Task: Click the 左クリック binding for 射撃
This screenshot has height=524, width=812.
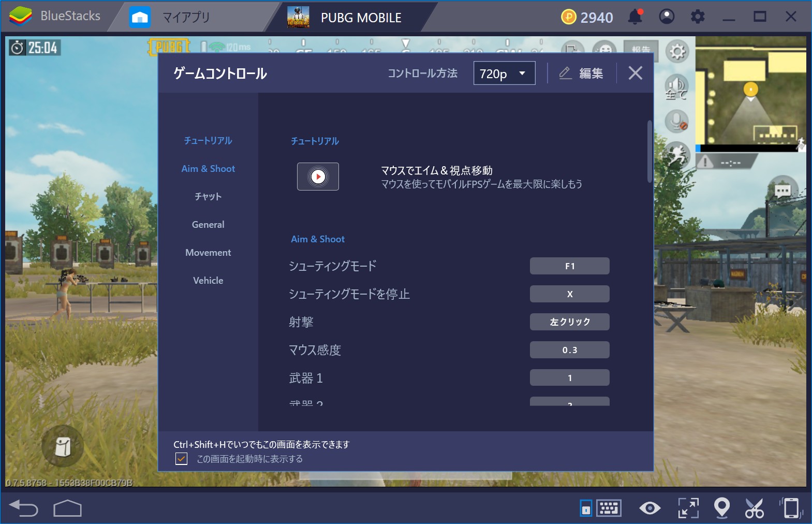Action: coord(569,322)
